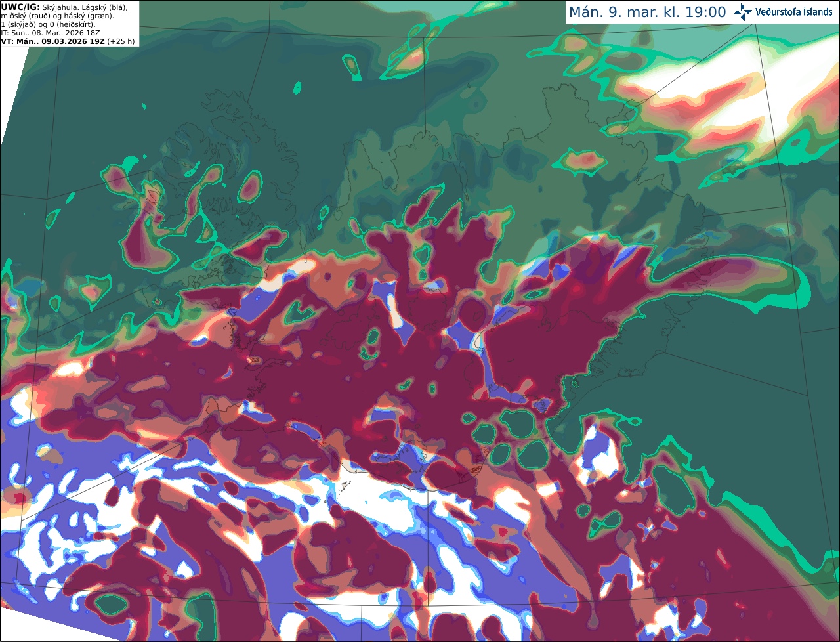840x642 pixels.
Task: Click the 'VT: Mán.. 09.03.2026 19Z' valid time line
Action: [x=53, y=41]
